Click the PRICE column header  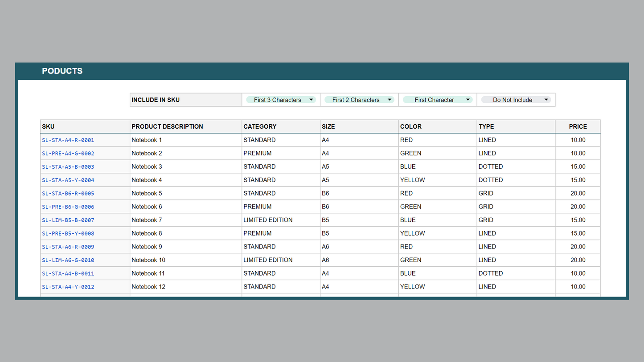click(578, 126)
